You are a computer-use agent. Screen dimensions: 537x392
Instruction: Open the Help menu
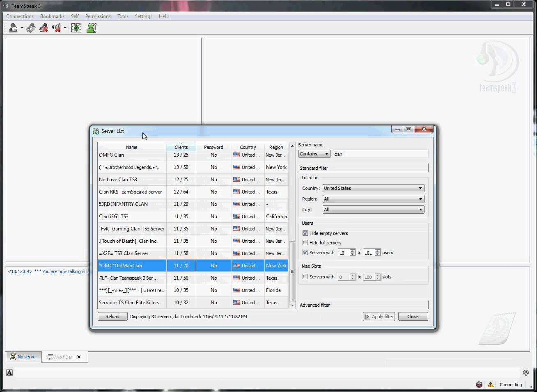point(164,16)
